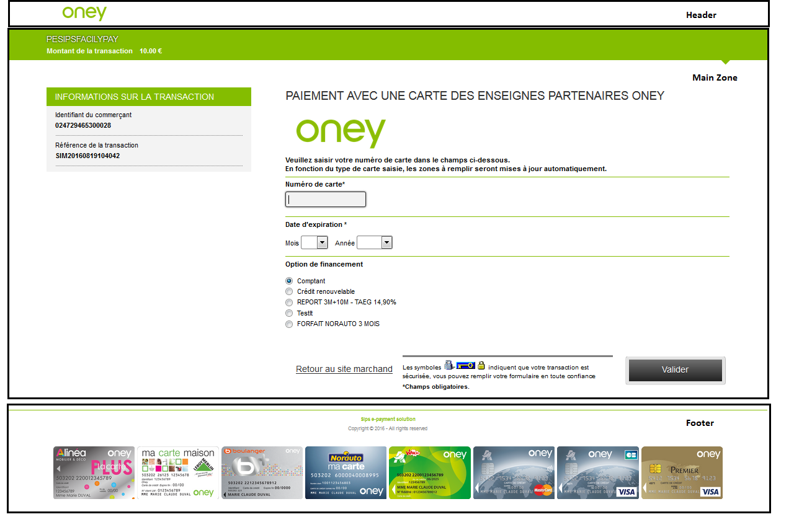The height and width of the screenshot is (522, 812).
Task: Click the Retour au site marchand link
Action: point(344,369)
